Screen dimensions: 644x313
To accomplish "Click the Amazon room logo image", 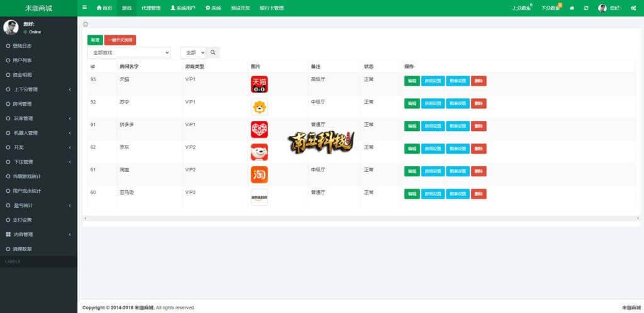I will [259, 197].
